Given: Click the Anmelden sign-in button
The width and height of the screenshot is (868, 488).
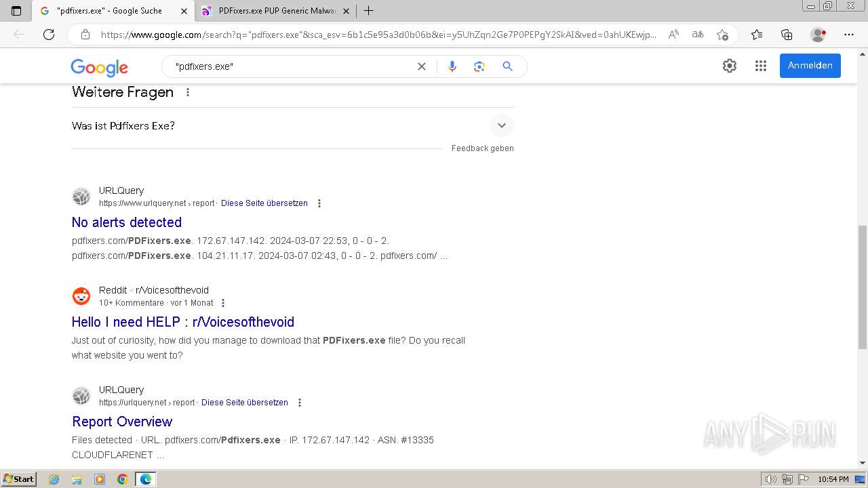Looking at the screenshot, I should tap(810, 66).
